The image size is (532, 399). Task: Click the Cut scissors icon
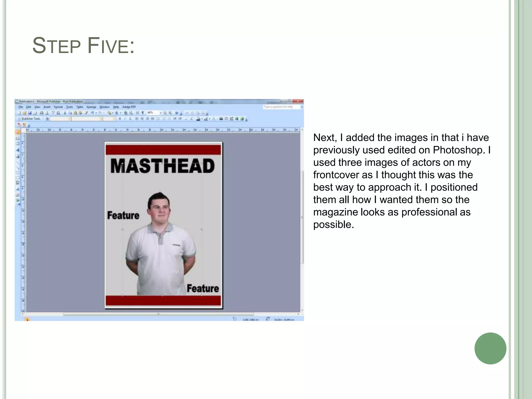point(65,113)
